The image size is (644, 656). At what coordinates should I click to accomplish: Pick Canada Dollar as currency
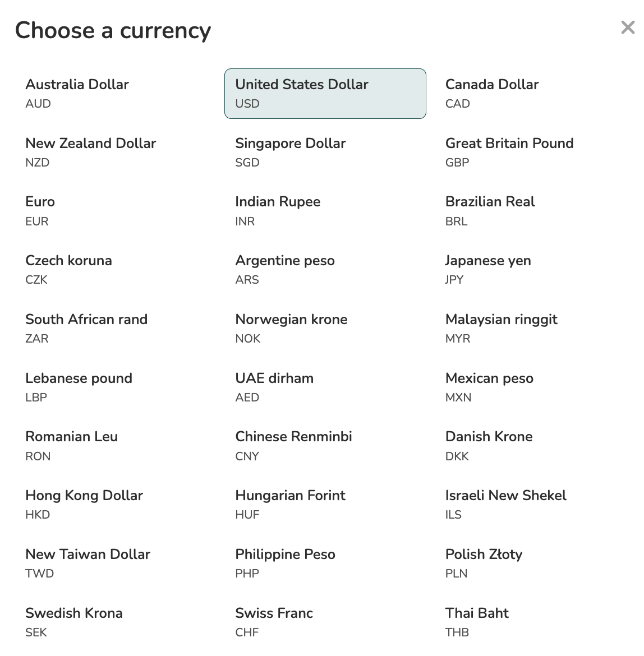(x=491, y=93)
